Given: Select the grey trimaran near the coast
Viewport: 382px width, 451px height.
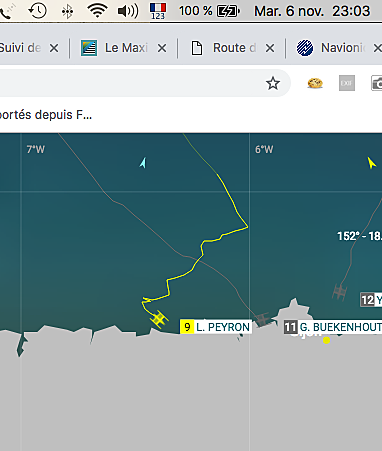Looking at the screenshot, I should (x=262, y=319).
